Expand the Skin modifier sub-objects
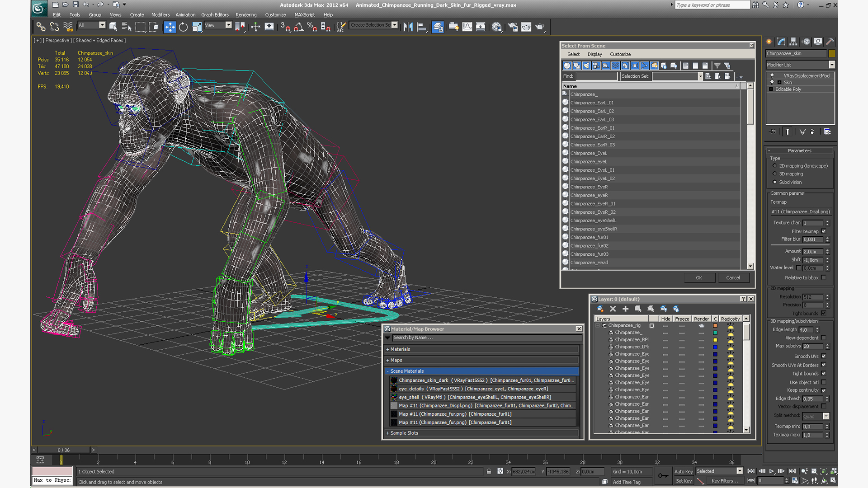The image size is (868, 488). point(779,82)
